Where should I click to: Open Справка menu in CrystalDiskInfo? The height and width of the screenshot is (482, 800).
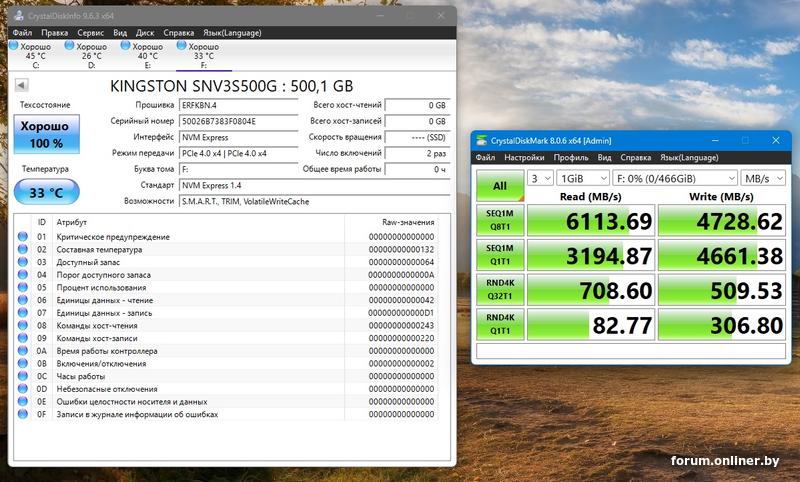179,33
